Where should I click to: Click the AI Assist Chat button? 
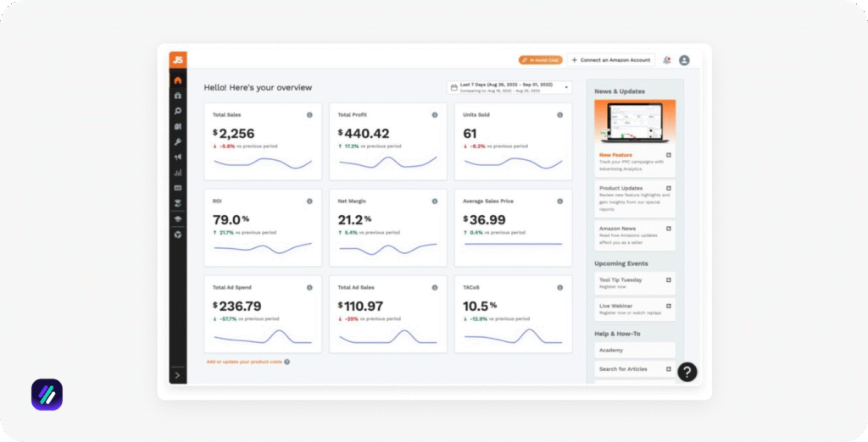click(x=540, y=60)
